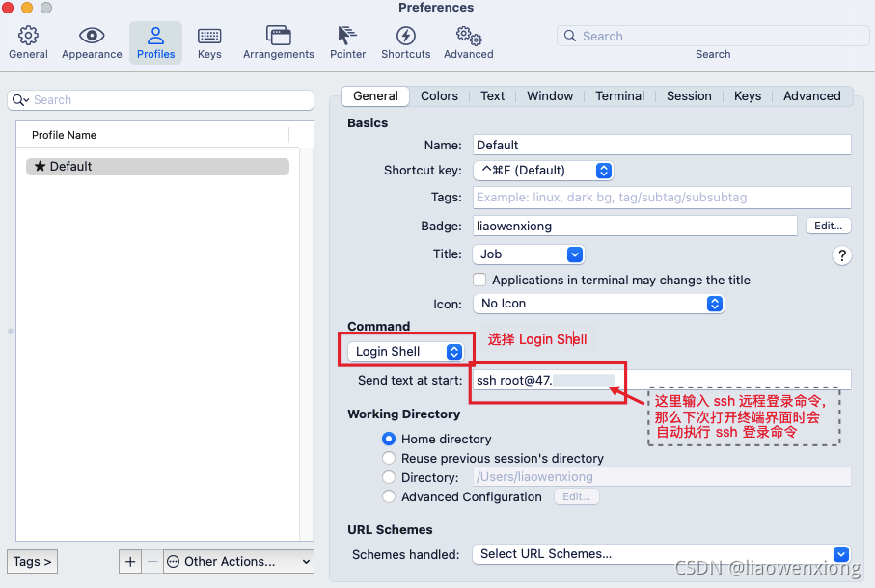Select the Profiles person icon

pyautogui.click(x=155, y=36)
